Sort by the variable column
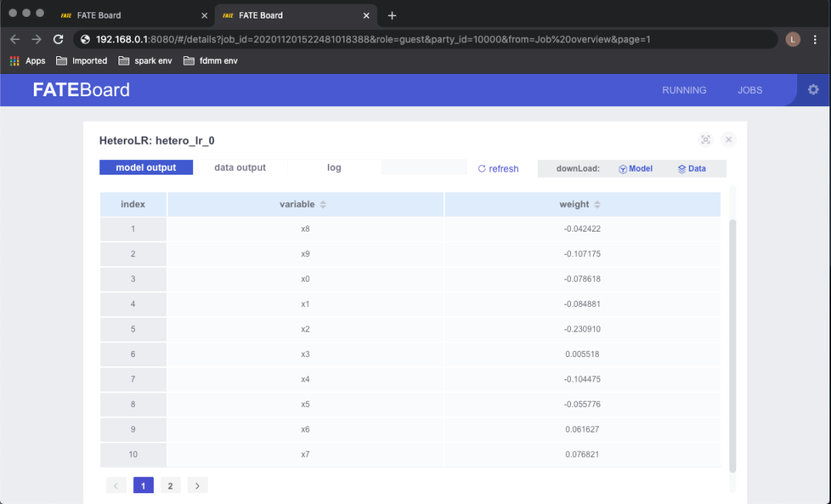Image resolution: width=831 pixels, height=504 pixels. point(322,205)
